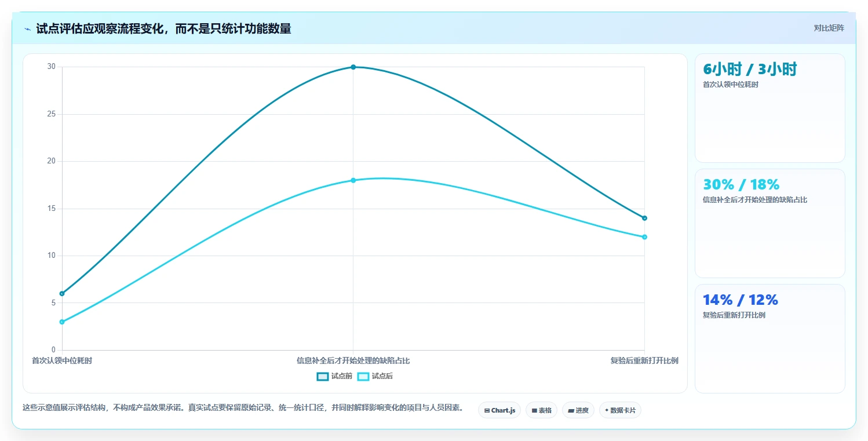
Task: Click card caption 首次认领中位耗时
Action: [731, 85]
